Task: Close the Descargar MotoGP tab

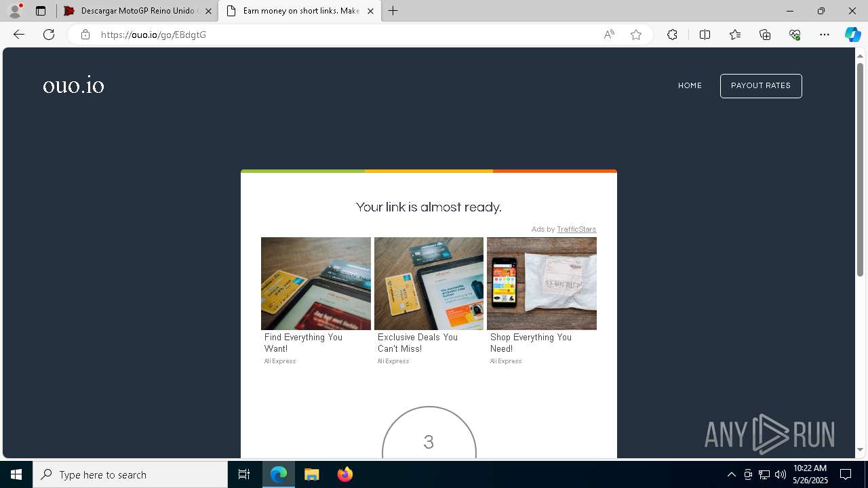Action: click(208, 11)
